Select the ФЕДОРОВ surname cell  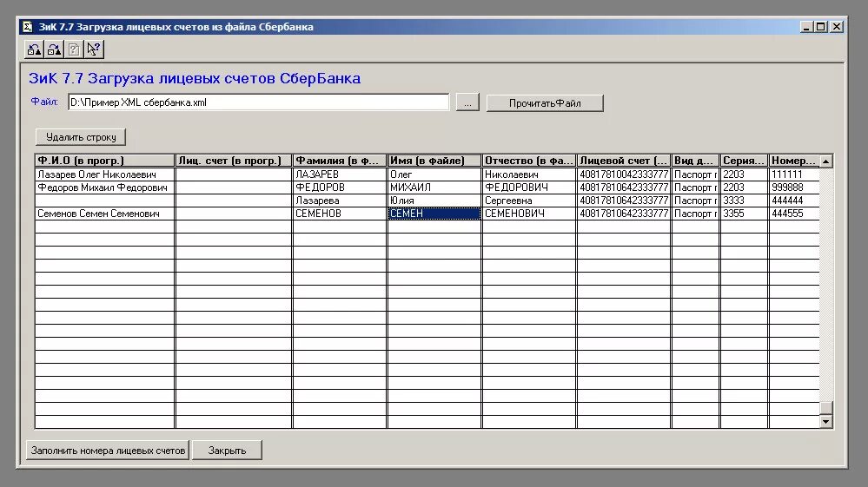pos(340,188)
